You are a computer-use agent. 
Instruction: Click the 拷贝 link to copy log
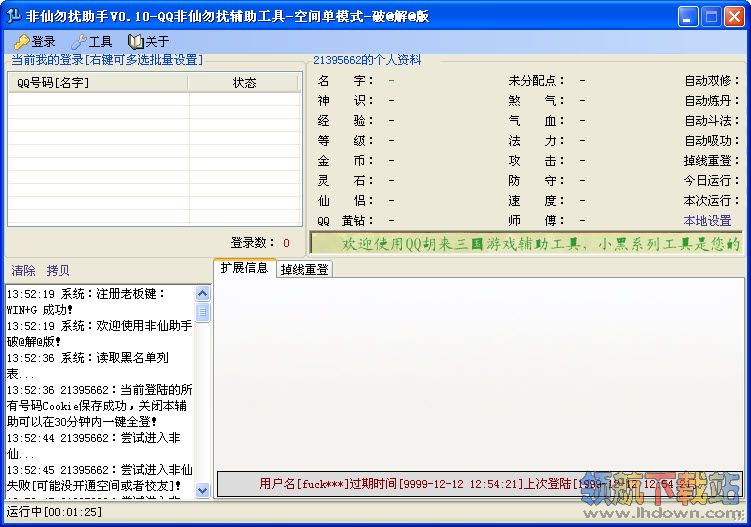(58, 270)
